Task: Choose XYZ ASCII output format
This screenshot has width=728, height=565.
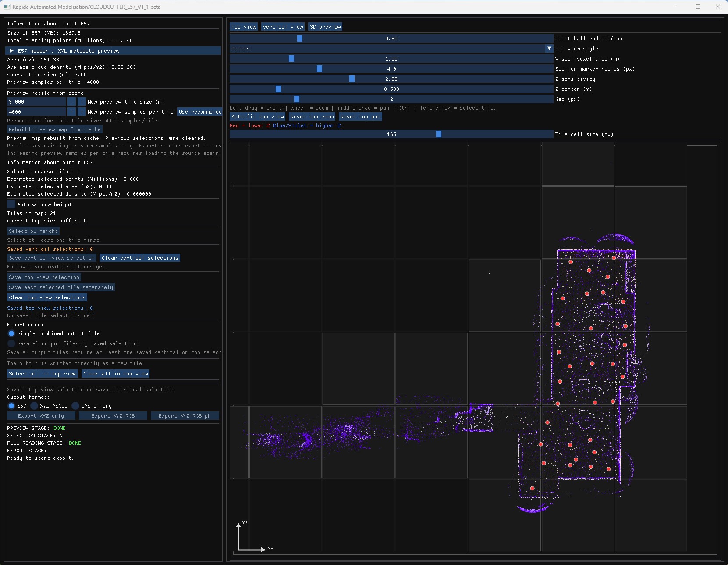Action: pyautogui.click(x=34, y=406)
